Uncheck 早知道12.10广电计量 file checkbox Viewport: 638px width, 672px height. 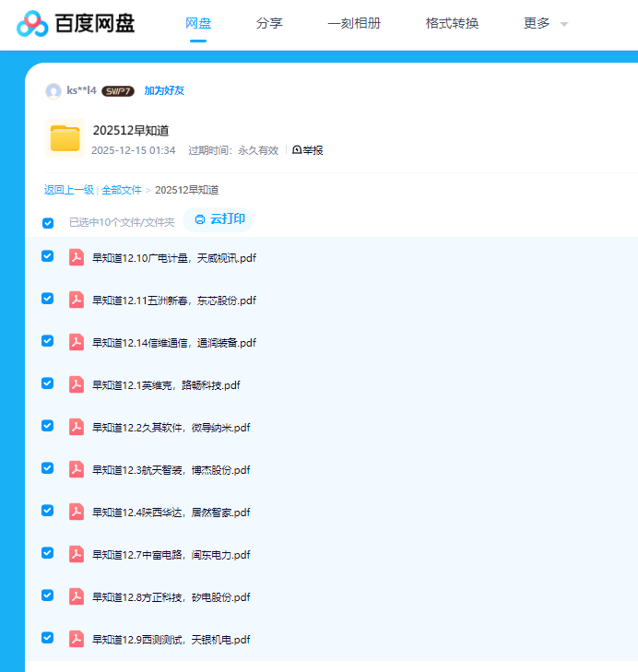[x=48, y=256]
